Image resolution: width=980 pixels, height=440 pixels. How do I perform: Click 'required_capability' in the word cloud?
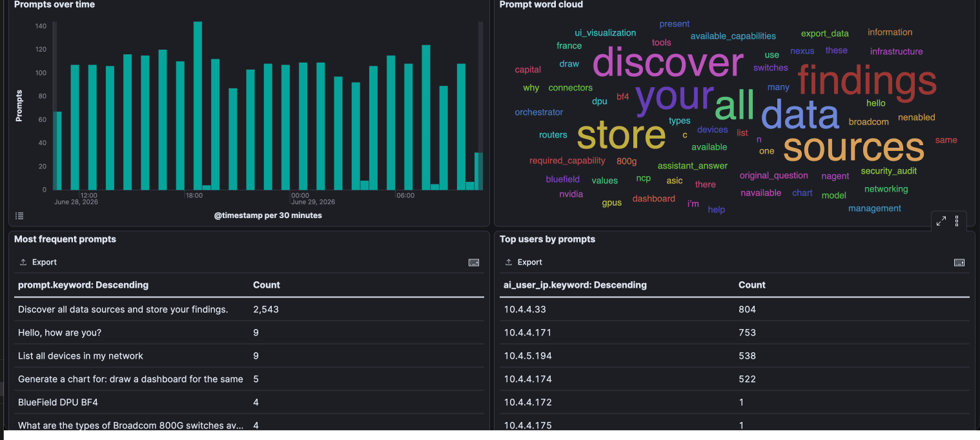(567, 161)
